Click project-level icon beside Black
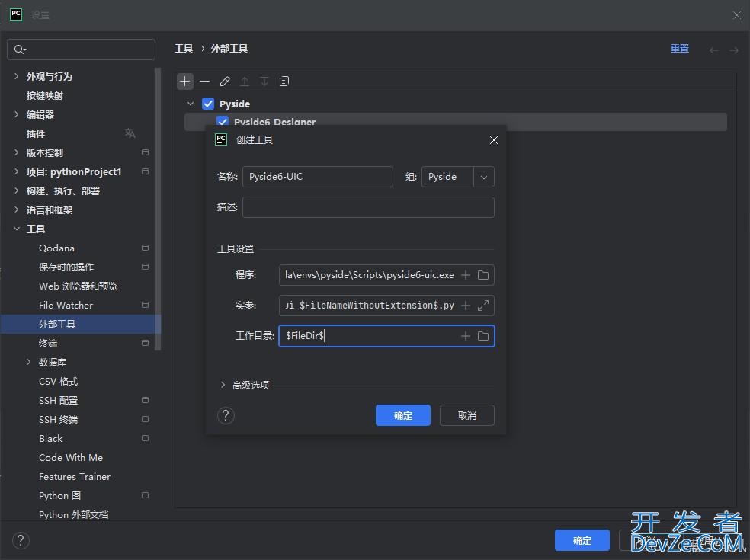Screen dimensions: 750x560 pos(145,438)
